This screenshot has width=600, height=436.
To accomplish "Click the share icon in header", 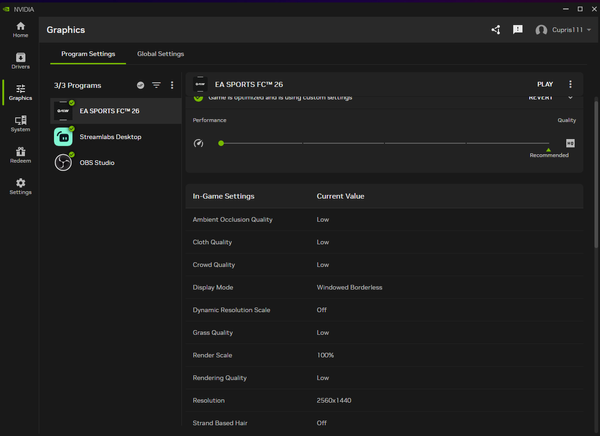I will tap(496, 30).
